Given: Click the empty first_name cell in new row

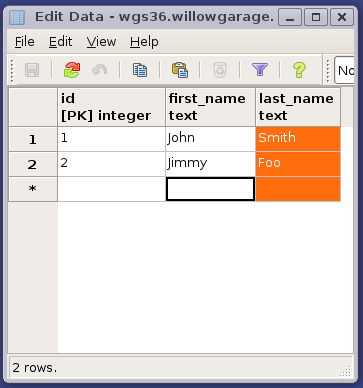Looking at the screenshot, I should coord(210,189).
